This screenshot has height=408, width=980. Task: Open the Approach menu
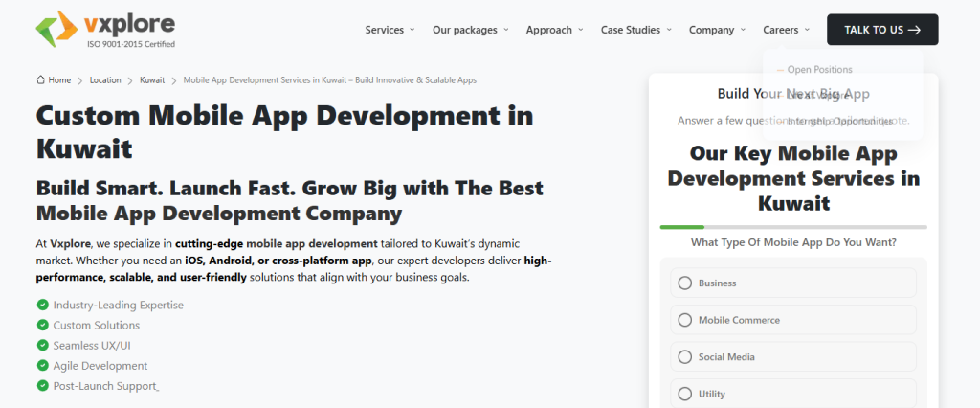tap(548, 30)
